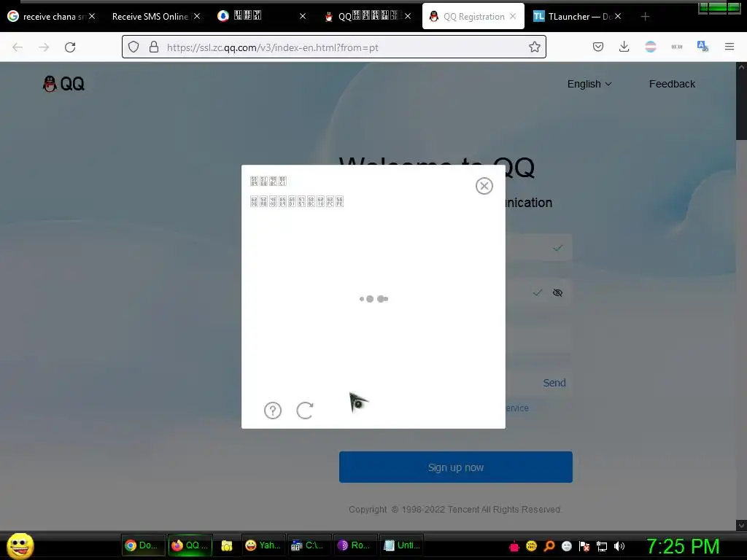View site security padlock info
Viewport: 747px width, 560px height.
154,47
